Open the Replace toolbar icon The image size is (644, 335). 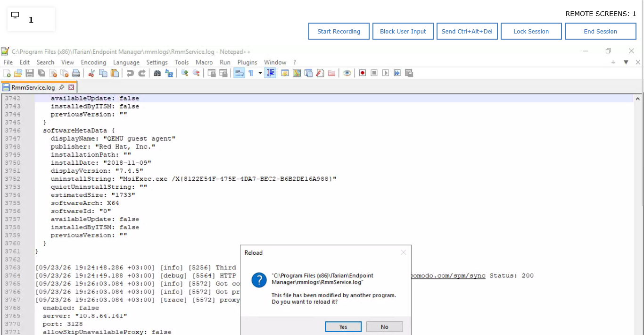pos(169,73)
